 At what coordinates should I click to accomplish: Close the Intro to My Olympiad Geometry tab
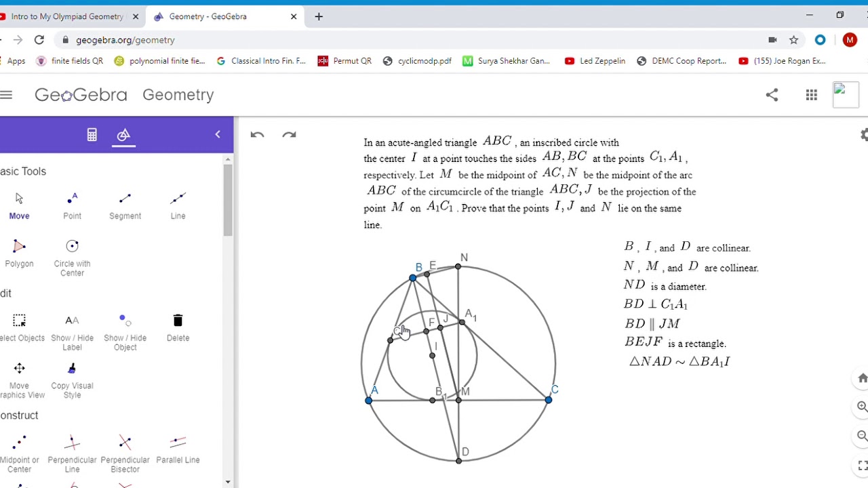tap(135, 16)
